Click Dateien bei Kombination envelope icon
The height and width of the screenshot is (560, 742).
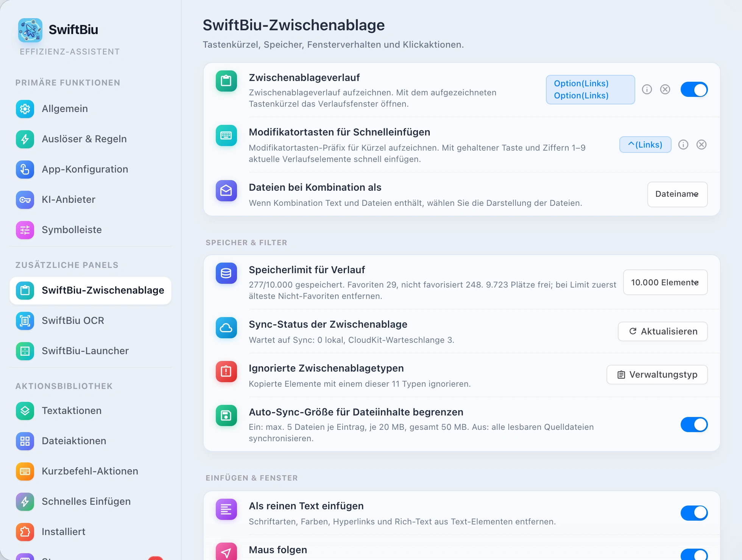226,191
